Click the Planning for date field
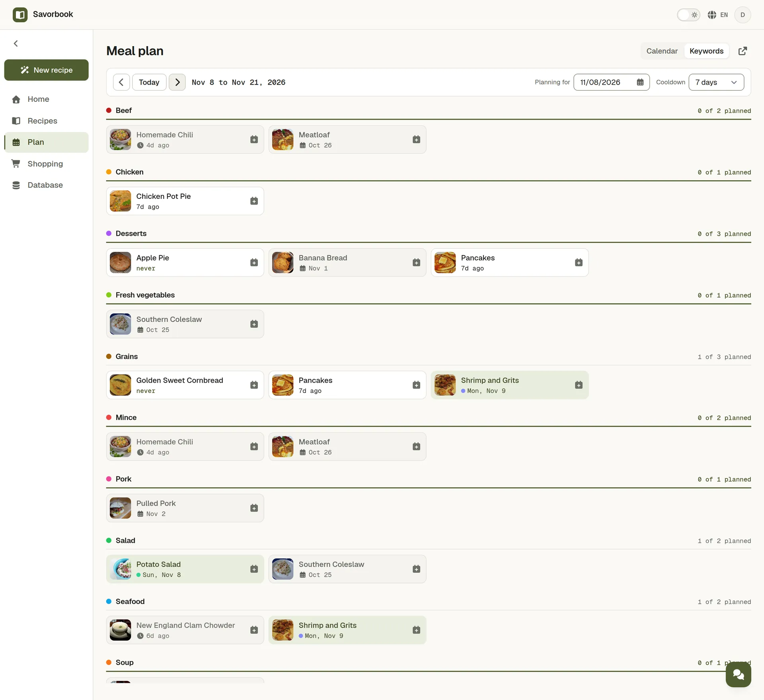 point(611,82)
